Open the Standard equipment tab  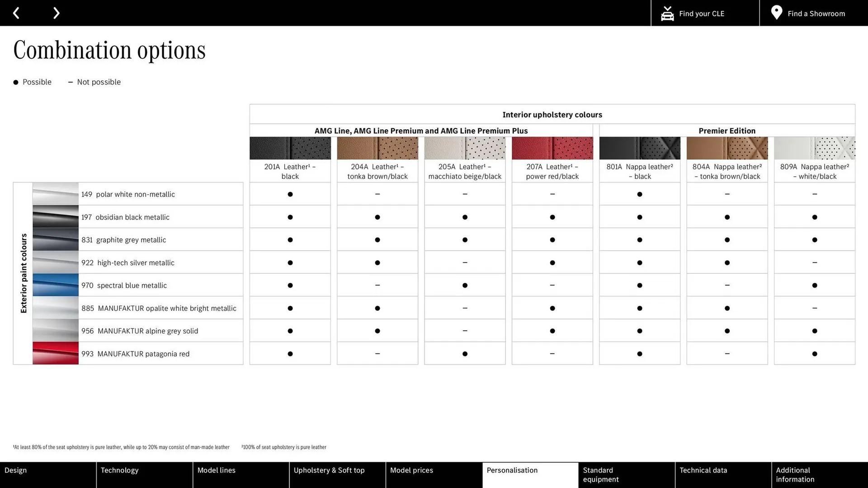coord(627,474)
